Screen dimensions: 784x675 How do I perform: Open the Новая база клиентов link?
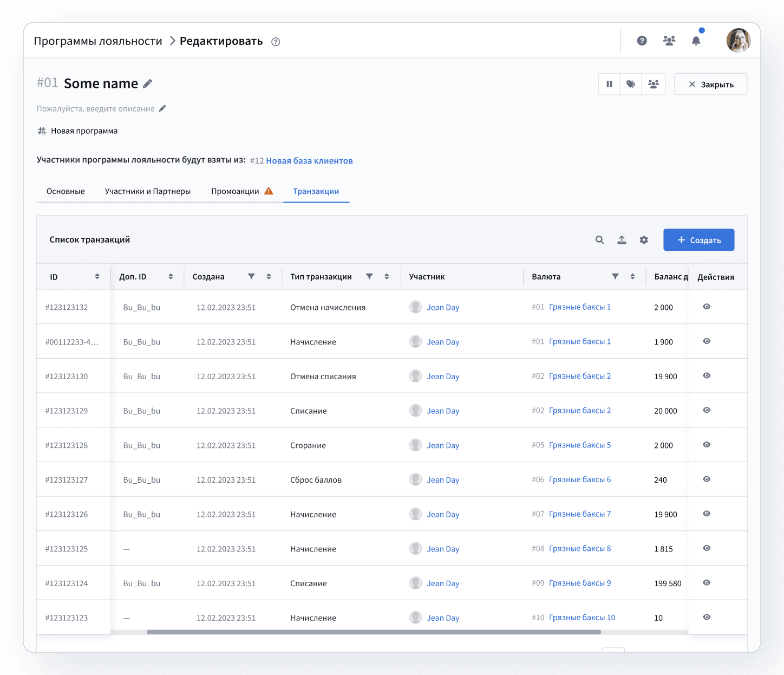click(309, 160)
